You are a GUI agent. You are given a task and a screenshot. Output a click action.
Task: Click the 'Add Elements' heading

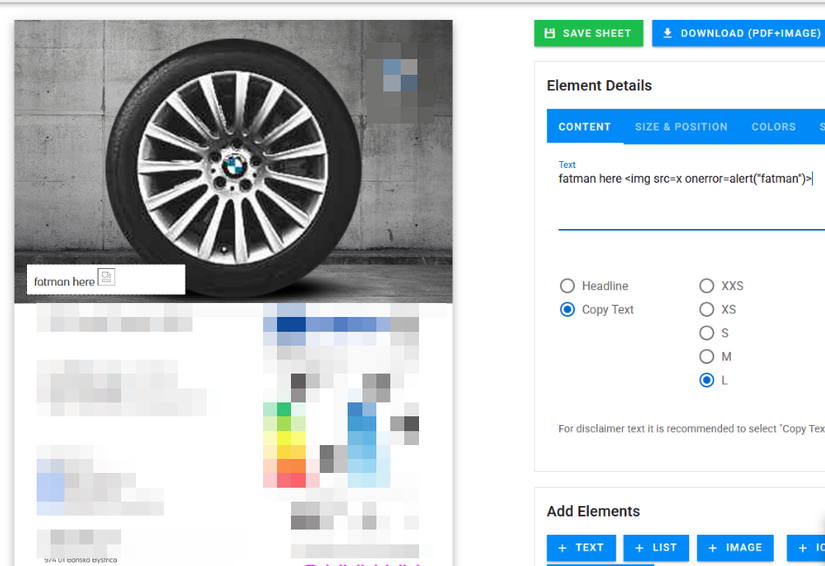tap(593, 511)
